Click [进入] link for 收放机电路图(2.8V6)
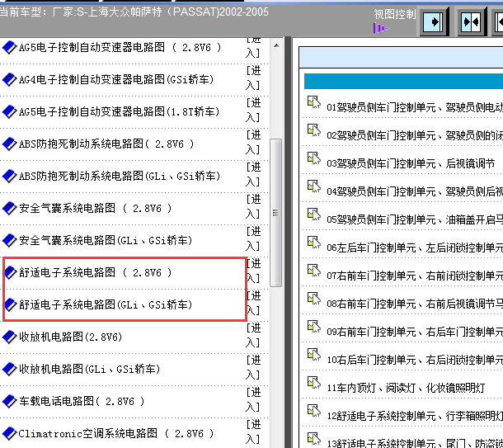Screen dimensions: 503x448 253,335
